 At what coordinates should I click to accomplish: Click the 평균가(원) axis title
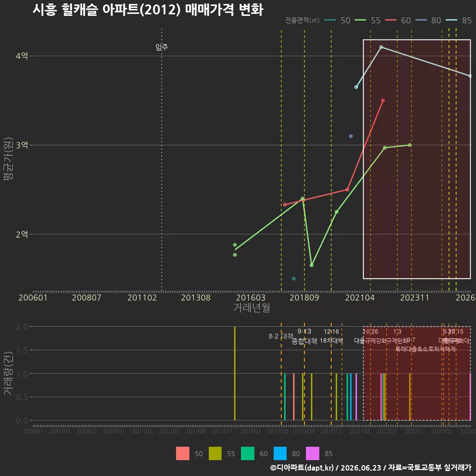pos(8,159)
